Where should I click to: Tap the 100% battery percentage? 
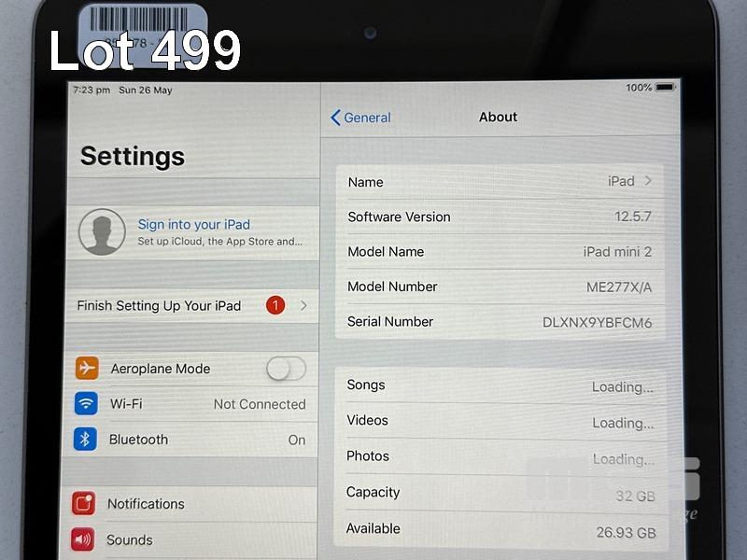pyautogui.click(x=639, y=88)
